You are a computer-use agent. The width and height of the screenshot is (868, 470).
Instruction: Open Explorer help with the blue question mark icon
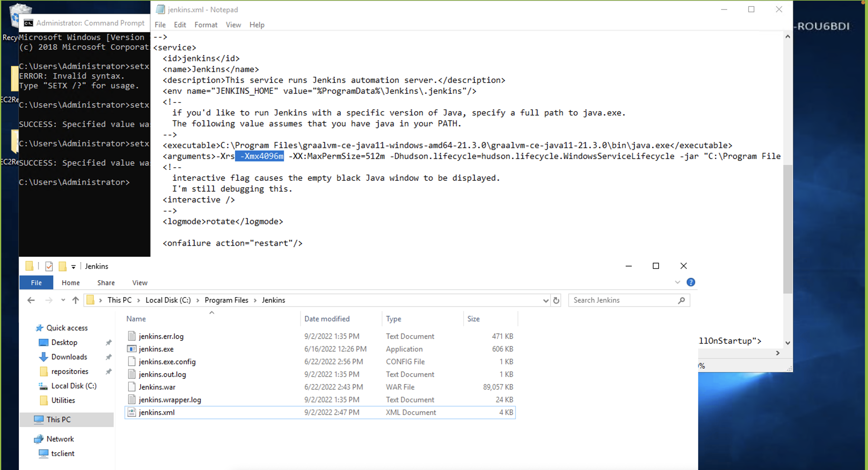[x=691, y=282]
